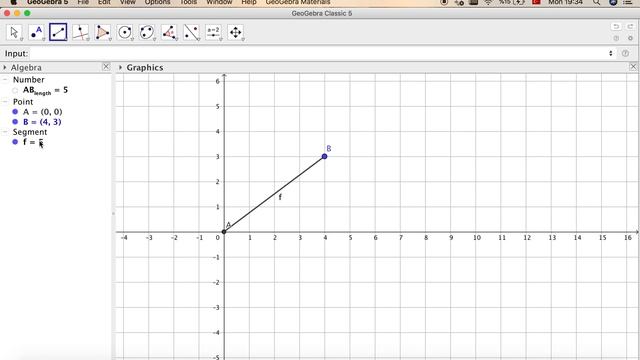Select the Circle with Center tool
640x360 pixels.
(124, 32)
